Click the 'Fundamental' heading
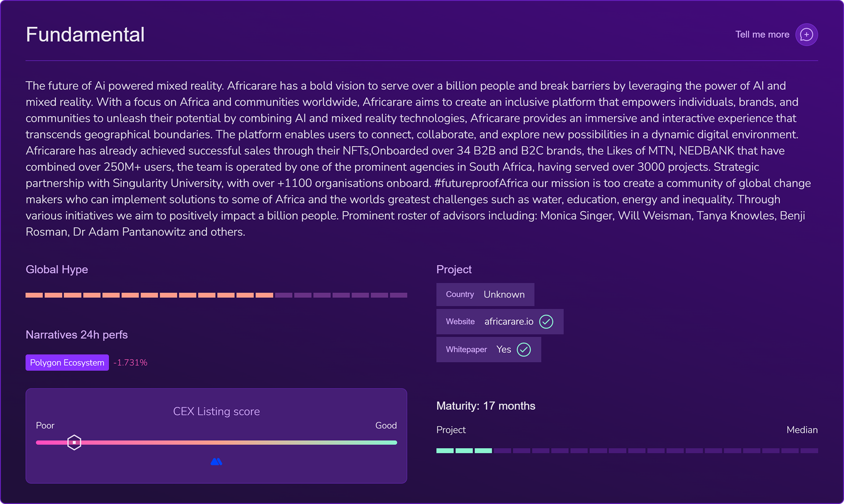844x504 pixels. [x=85, y=35]
